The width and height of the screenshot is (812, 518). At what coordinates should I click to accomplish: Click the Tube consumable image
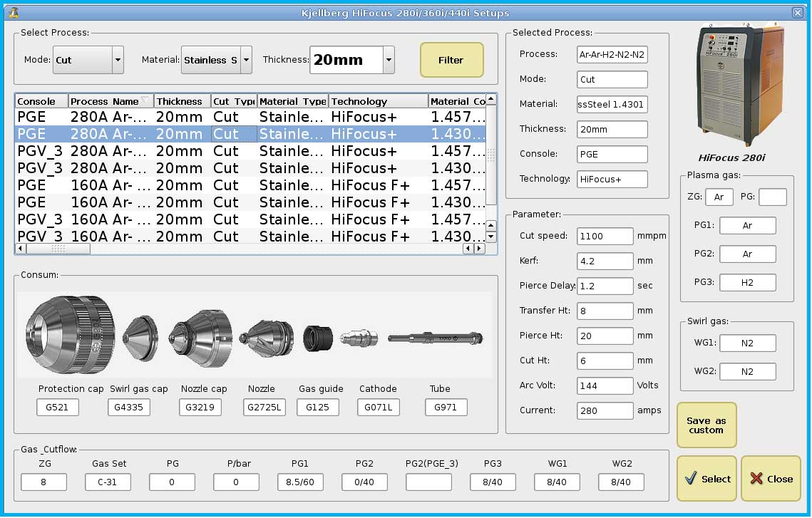435,338
